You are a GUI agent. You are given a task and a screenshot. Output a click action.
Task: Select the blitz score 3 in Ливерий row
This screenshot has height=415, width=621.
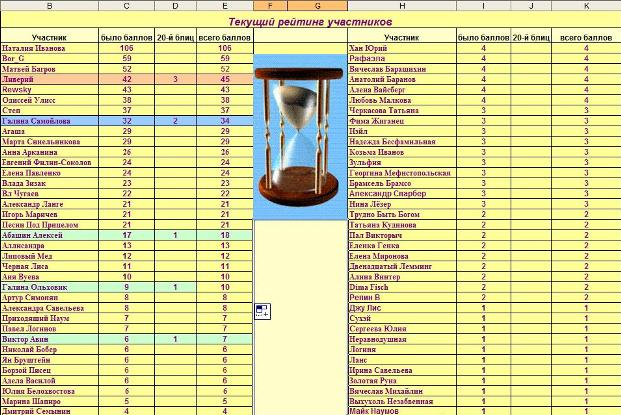click(x=175, y=79)
